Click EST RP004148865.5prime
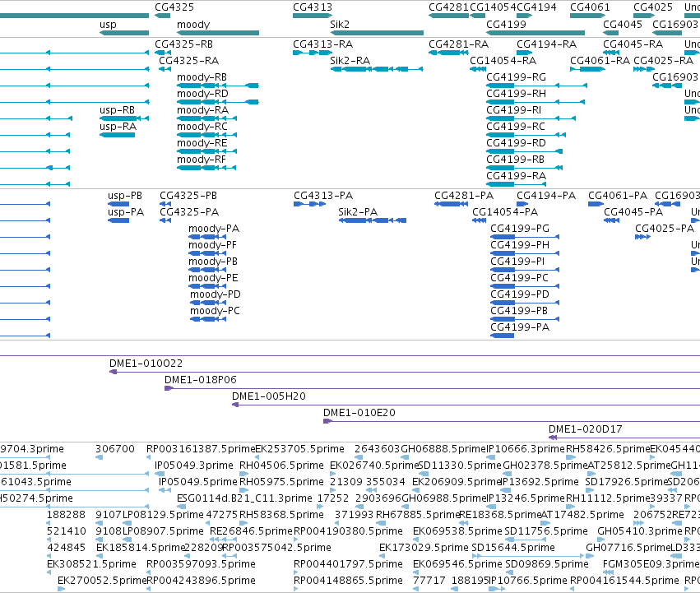The image size is (700, 593). point(348,581)
